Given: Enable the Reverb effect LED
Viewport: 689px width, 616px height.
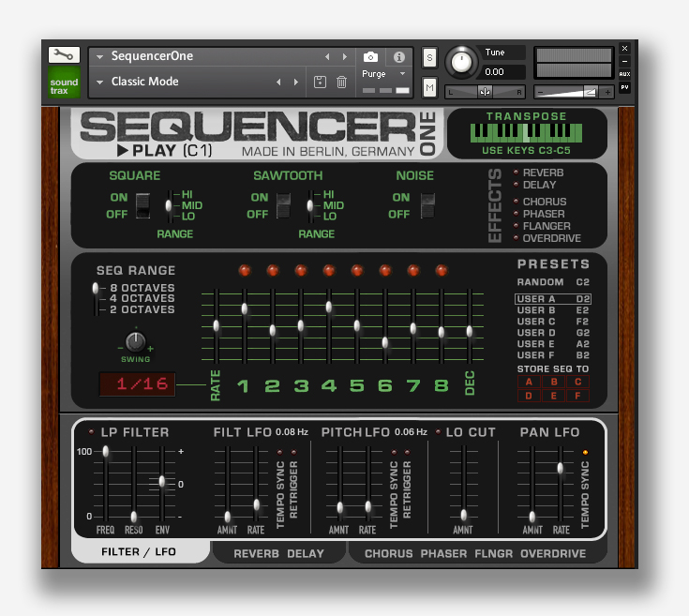Looking at the screenshot, I should 516,173.
